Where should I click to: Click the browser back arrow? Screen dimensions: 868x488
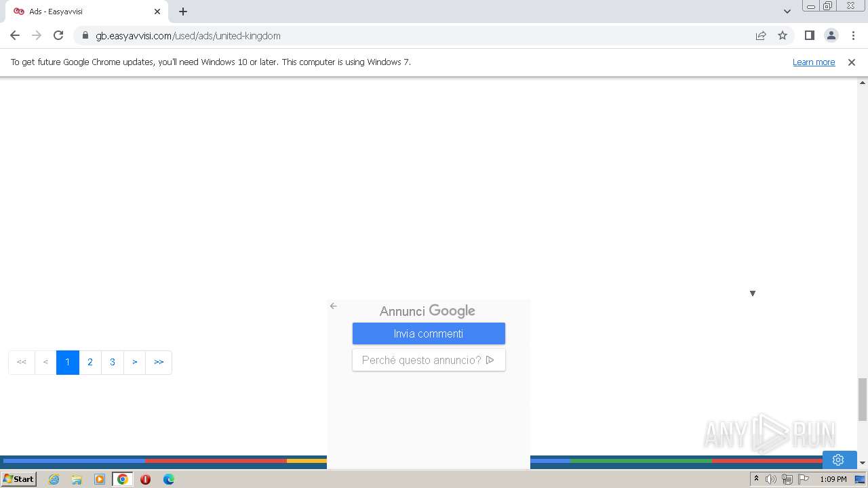[15, 35]
